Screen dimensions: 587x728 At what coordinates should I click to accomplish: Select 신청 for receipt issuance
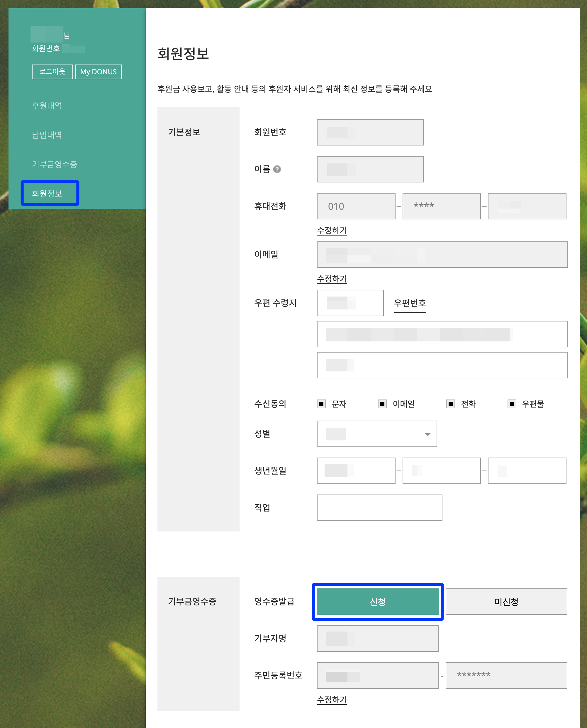coord(377,602)
